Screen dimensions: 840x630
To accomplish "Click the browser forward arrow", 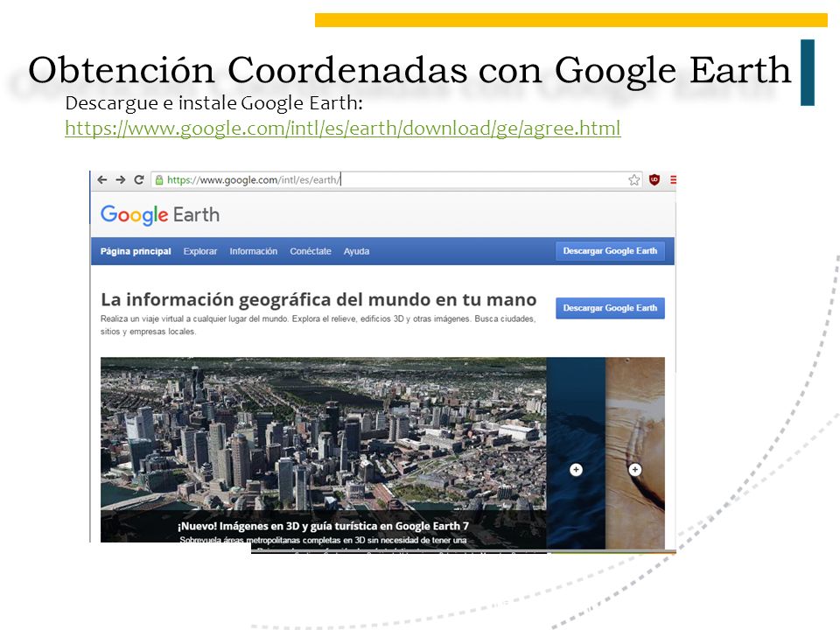I will tap(121, 180).
